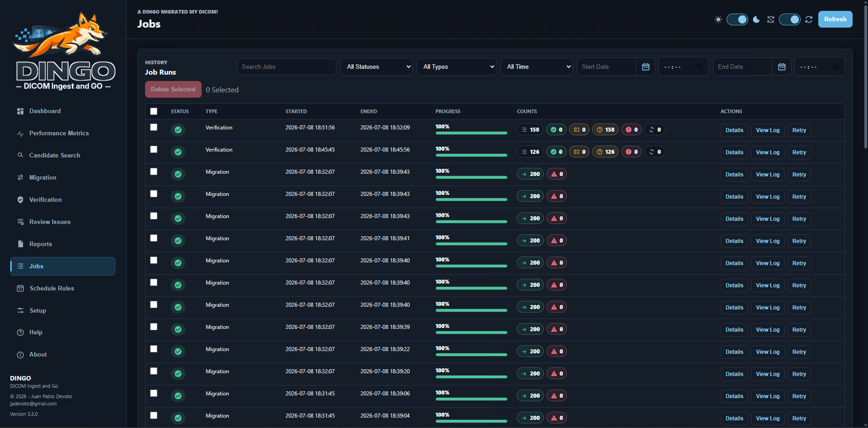Screen dimensions: 868x428
Task: Click mismatch count badge in 18:51:56 row
Action: tap(579, 130)
